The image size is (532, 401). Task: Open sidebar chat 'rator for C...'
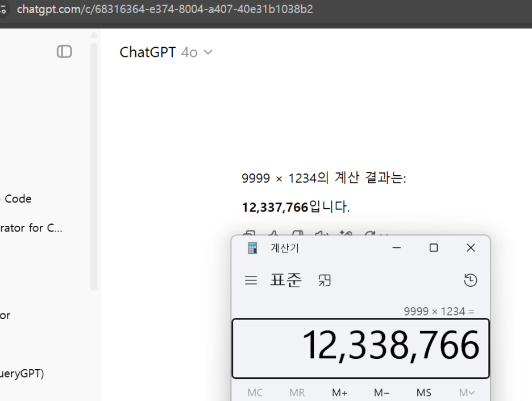tap(31, 228)
